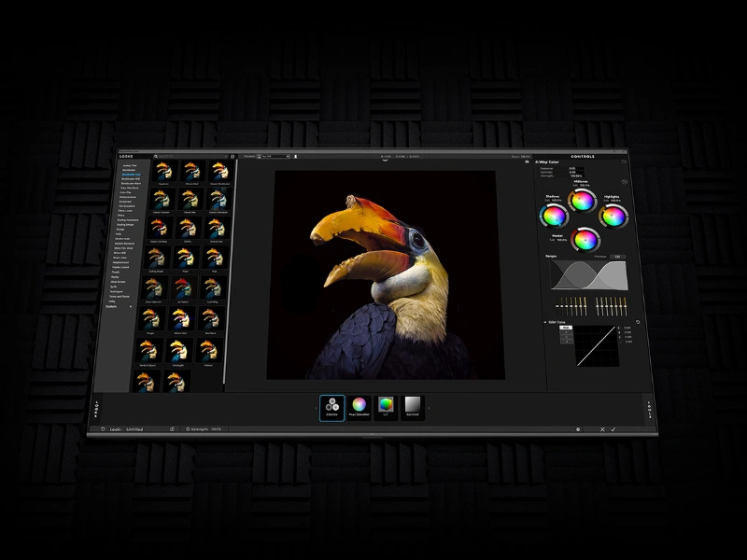Click the icon right of the Preview dropdown
This screenshot has height=560, width=747.
[295, 156]
